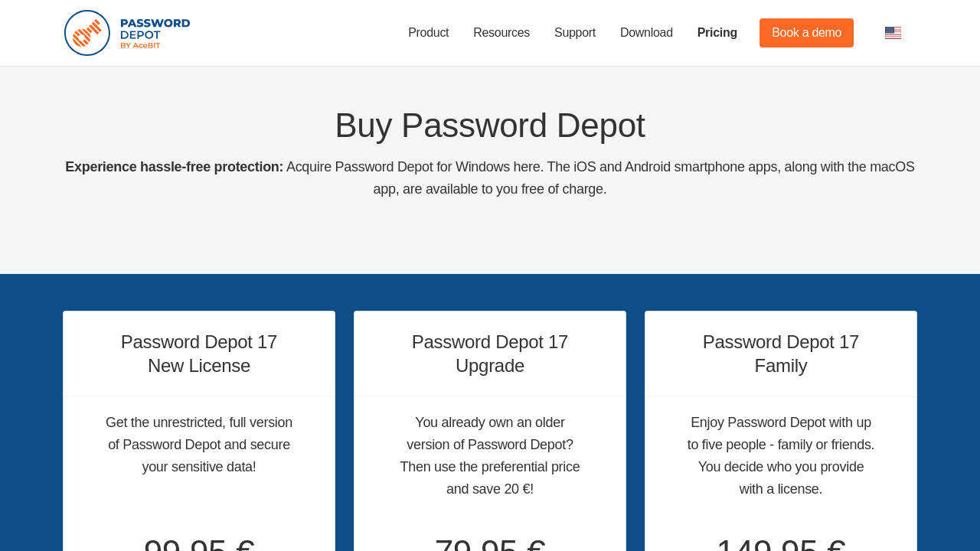This screenshot has height=551, width=980.
Task: Click the Upgrade card description about saving 20 €
Action: coord(490,456)
